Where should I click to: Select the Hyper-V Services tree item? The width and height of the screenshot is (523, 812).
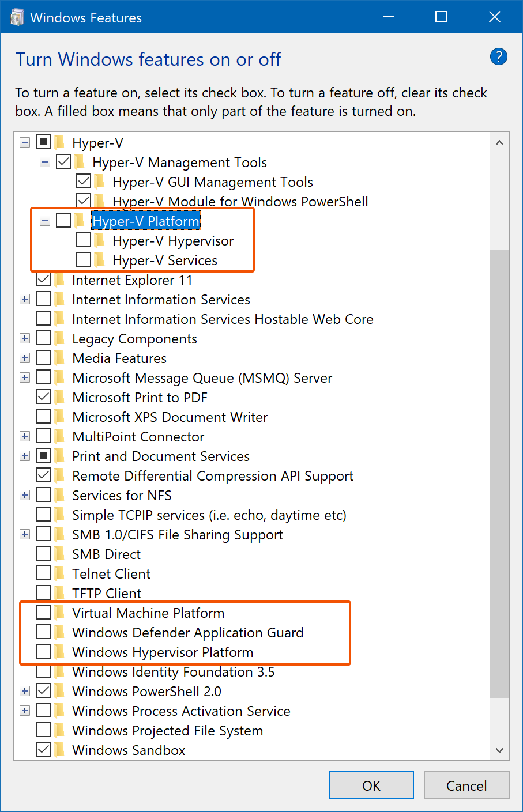pos(165,260)
